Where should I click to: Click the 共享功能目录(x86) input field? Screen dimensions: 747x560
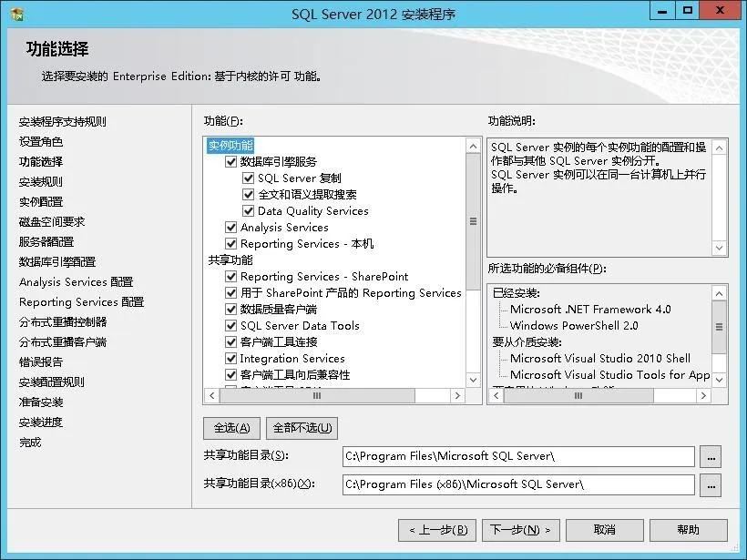(x=519, y=484)
